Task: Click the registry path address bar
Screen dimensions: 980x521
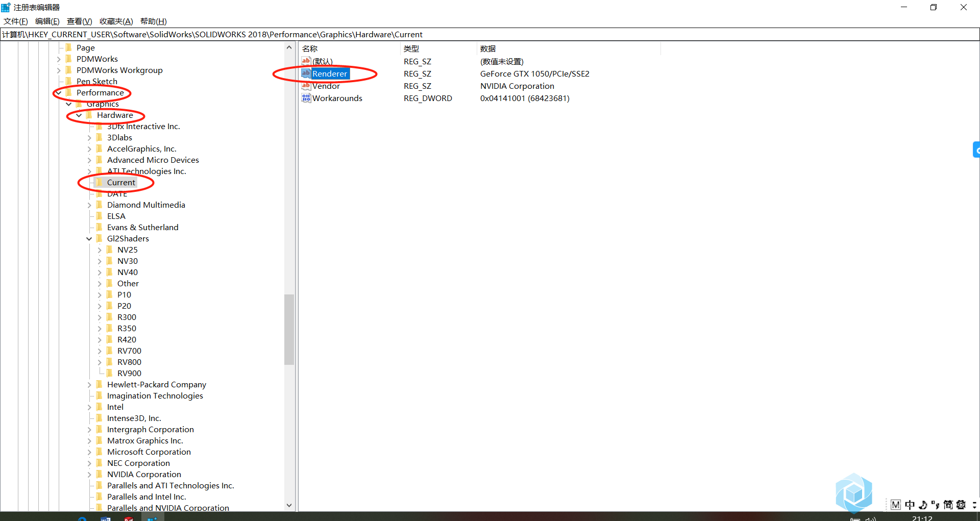Action: point(490,34)
